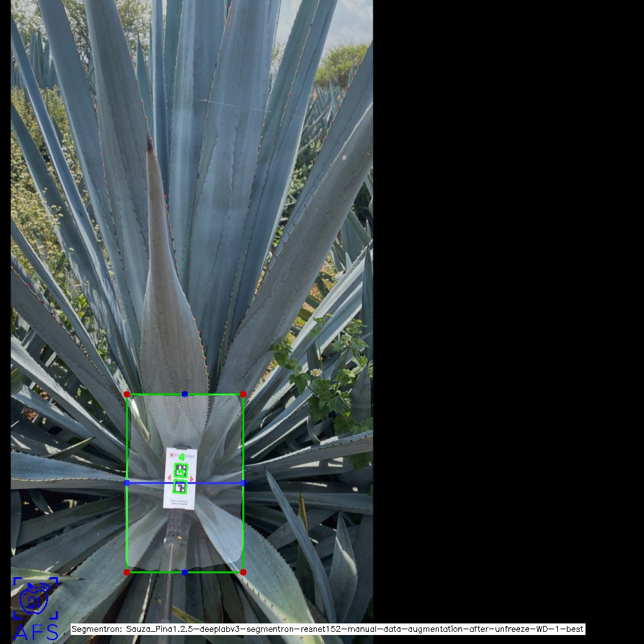Click the "AFS" text under the logo
This screenshot has width=644, height=644.
pos(36,632)
